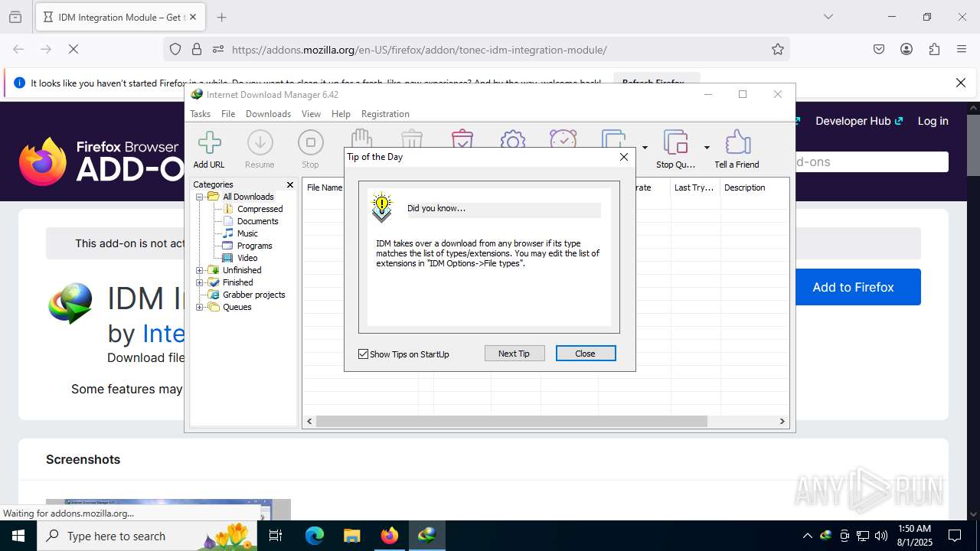
Task: Select the Music category
Action: (x=247, y=233)
